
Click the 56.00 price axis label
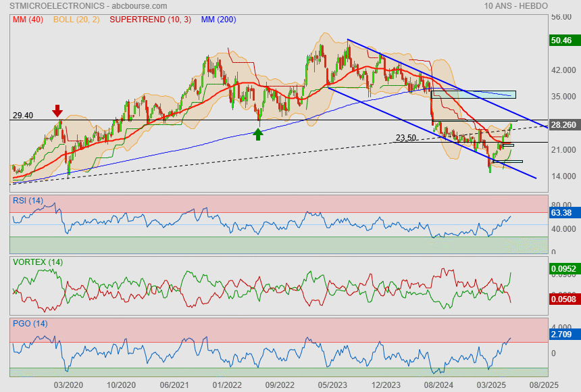561,17
